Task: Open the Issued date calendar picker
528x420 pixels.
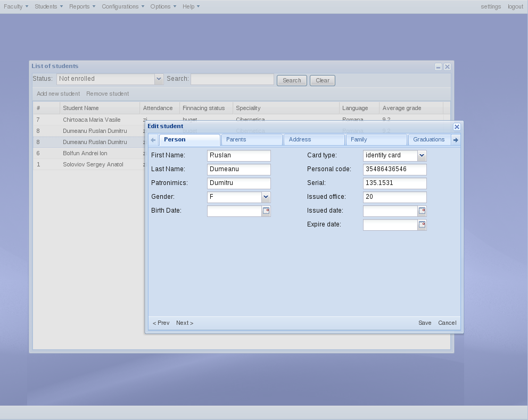Action: point(422,211)
